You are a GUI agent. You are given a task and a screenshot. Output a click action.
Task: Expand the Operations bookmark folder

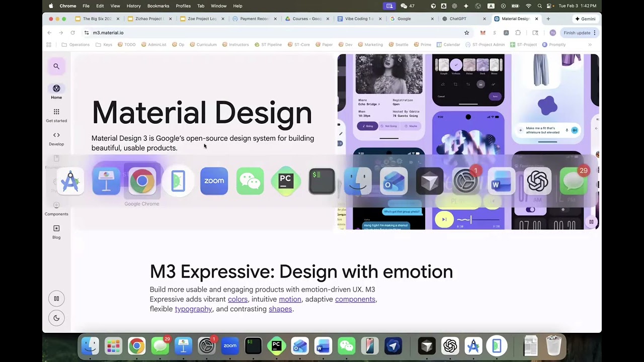point(75,45)
